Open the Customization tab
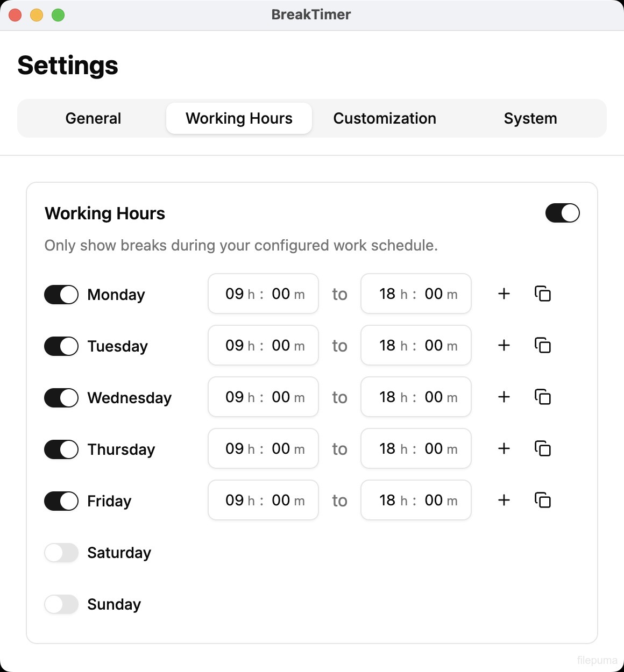This screenshot has width=624, height=672. click(x=385, y=118)
